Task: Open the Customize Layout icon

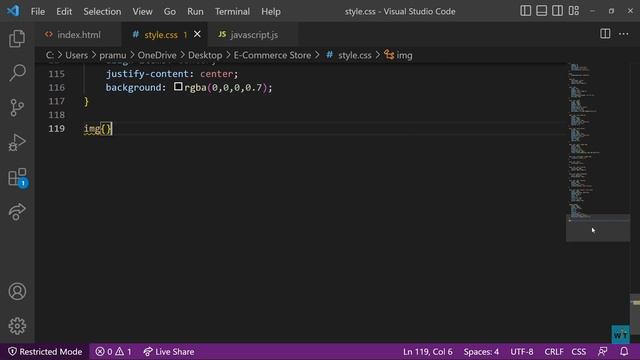Action: point(574,11)
